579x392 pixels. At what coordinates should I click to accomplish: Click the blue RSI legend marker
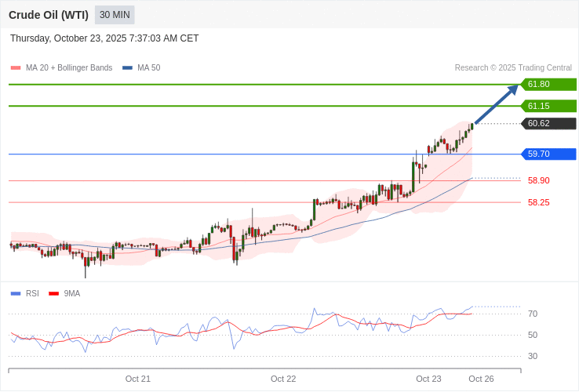pos(16,294)
